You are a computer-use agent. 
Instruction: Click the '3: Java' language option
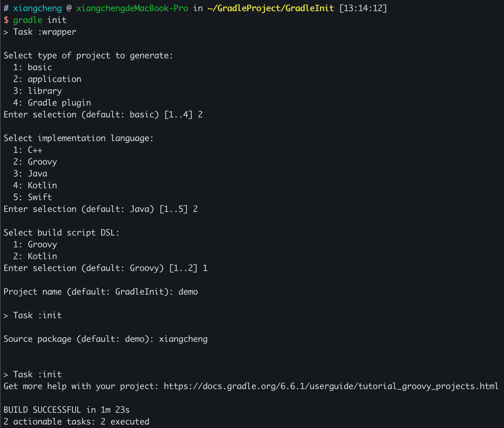point(30,174)
